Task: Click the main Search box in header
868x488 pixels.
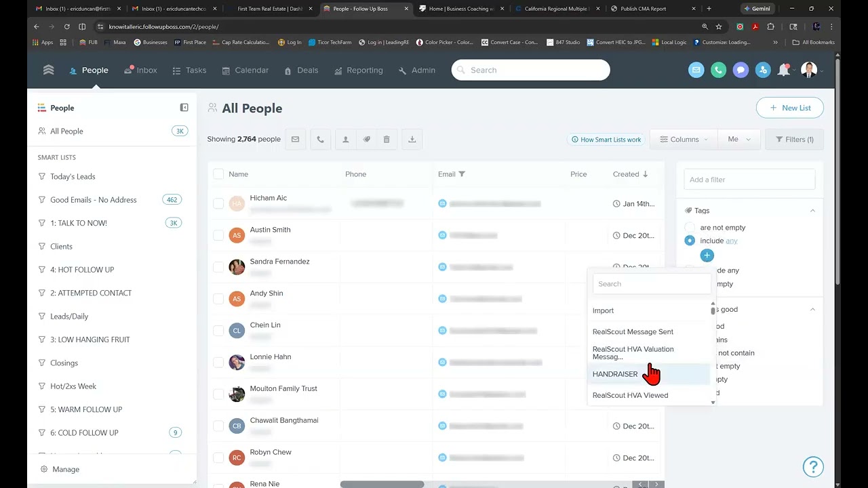Action: [530, 70]
